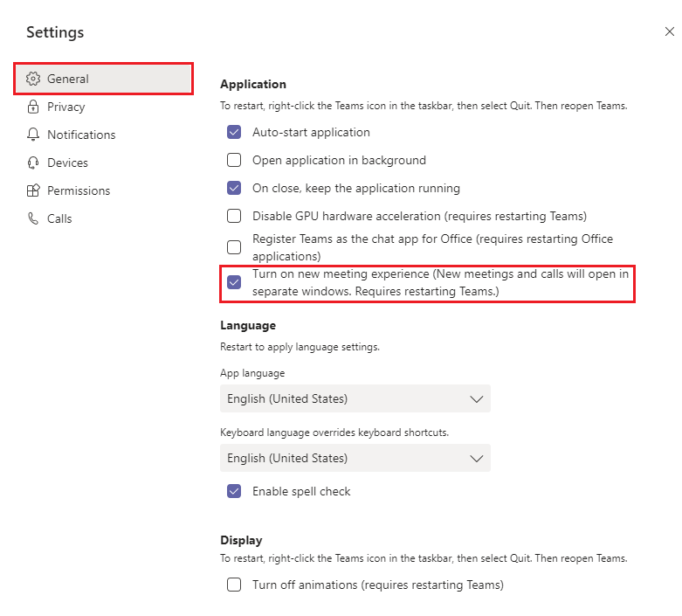Click the Privacy lock icon
The height and width of the screenshot is (616, 682).
pos(33,107)
